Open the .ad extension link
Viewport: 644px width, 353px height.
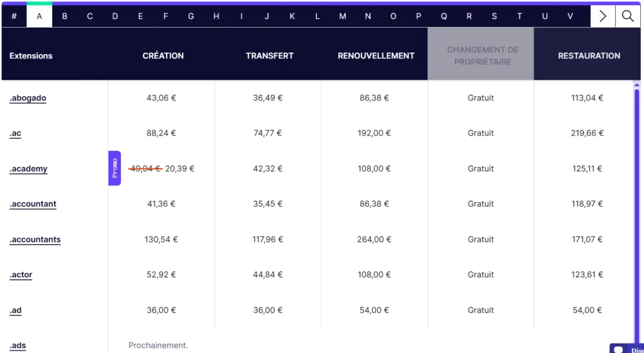[15, 310]
